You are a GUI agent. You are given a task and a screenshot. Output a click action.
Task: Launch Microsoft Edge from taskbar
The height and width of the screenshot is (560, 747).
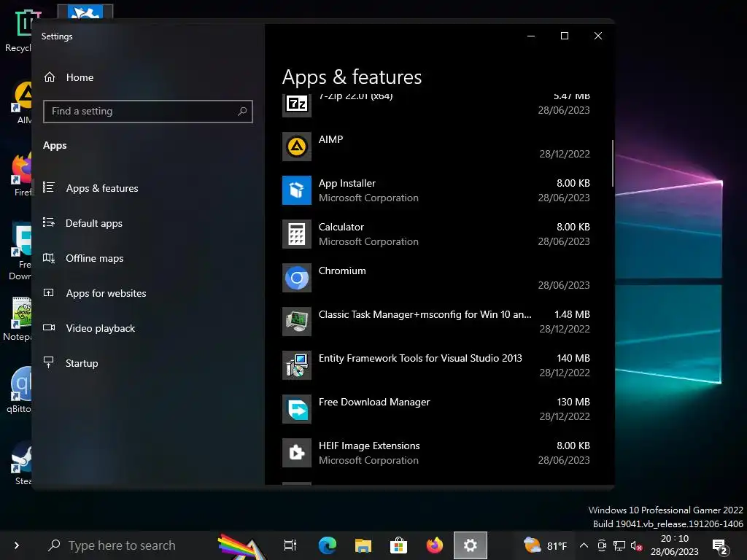(x=328, y=545)
